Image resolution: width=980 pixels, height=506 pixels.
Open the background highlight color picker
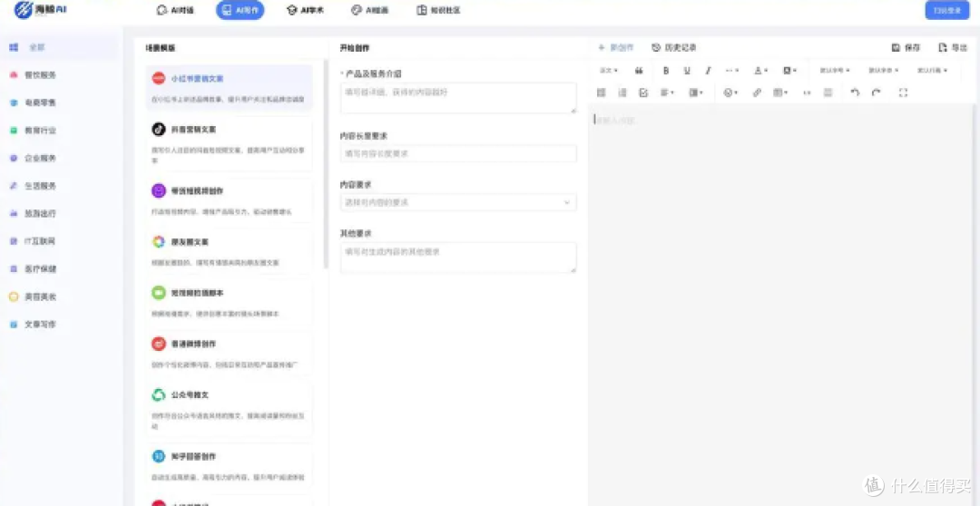point(789,71)
